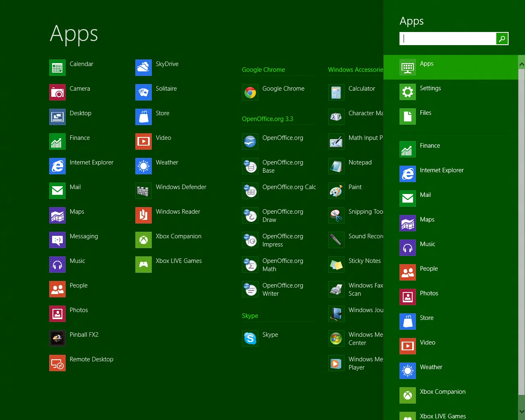Open Photos from the main Apps list

pos(57,314)
